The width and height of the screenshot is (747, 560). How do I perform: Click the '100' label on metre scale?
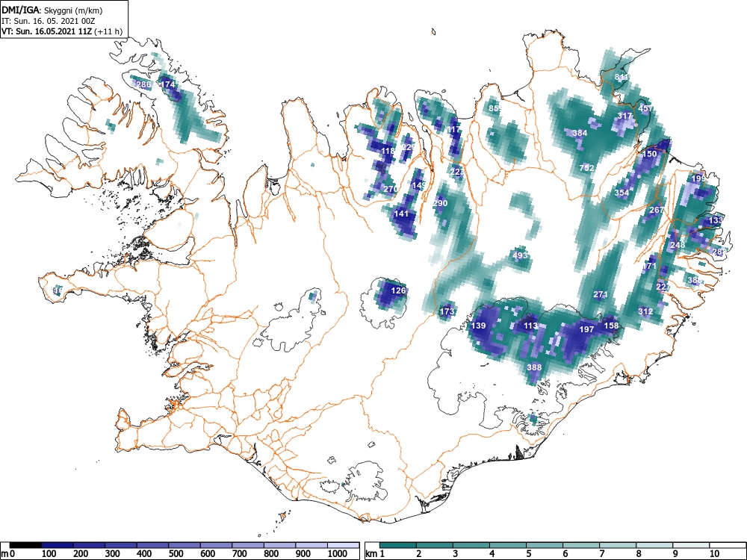(49, 554)
